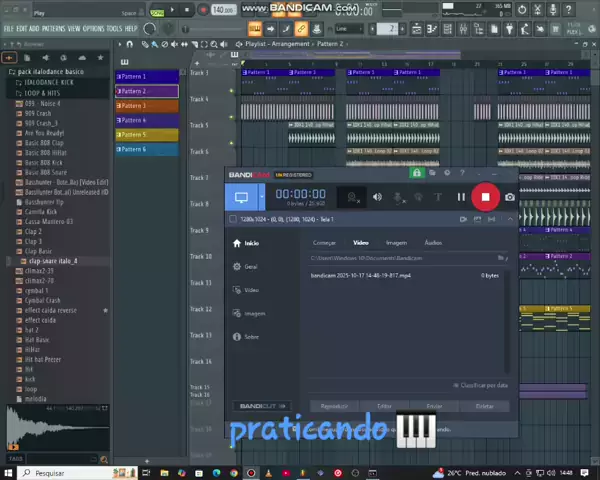The height and width of the screenshot is (480, 600).
Task: Select Pattern 4 in the pattern picker
Action: 133,120
